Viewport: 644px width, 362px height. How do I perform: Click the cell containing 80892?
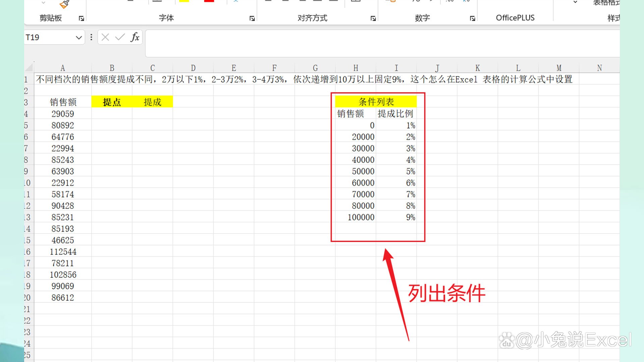click(x=63, y=125)
